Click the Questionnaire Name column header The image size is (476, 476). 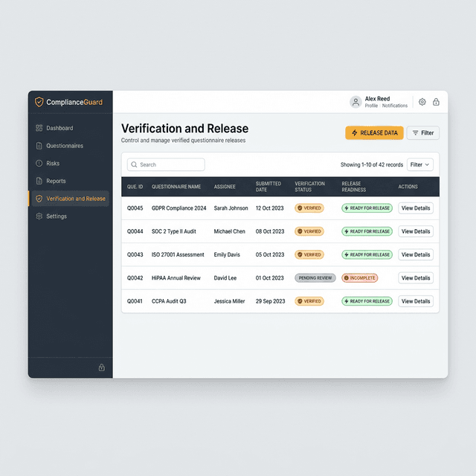point(176,187)
